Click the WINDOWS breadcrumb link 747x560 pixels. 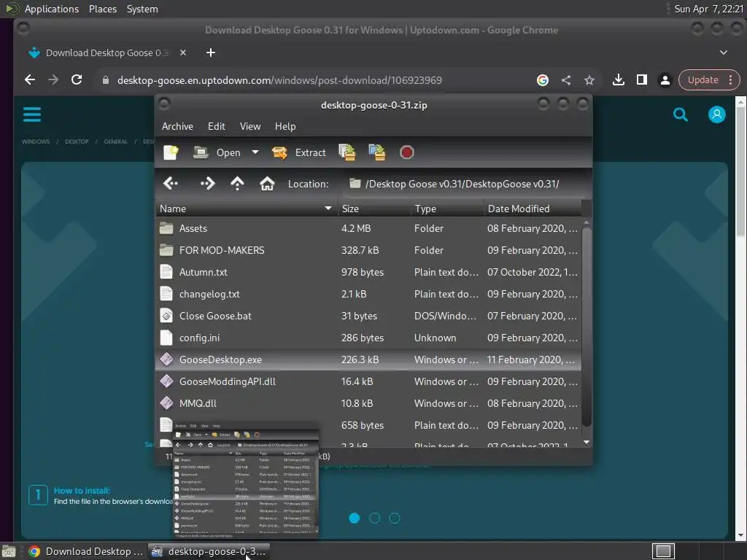36,141
